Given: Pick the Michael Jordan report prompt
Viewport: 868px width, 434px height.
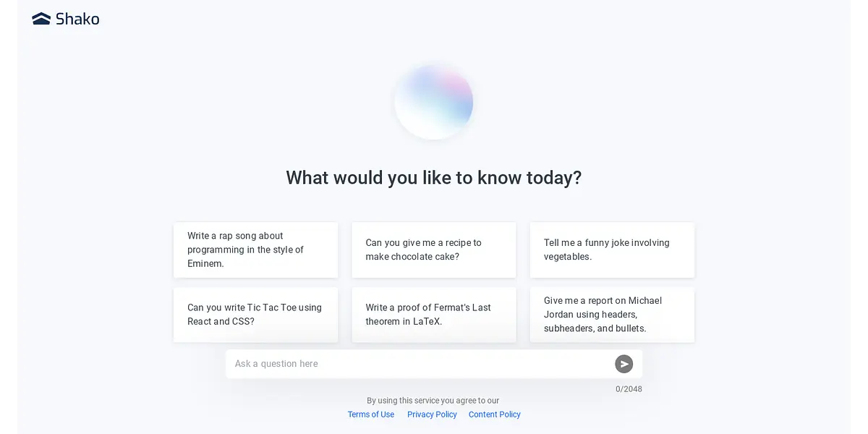Looking at the screenshot, I should coord(612,315).
